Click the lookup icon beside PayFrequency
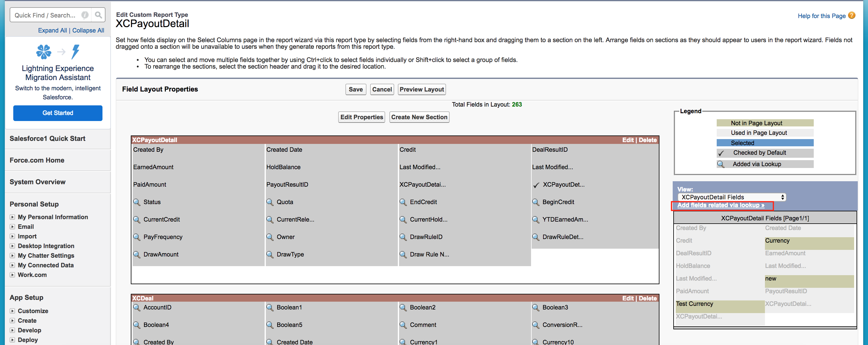The width and height of the screenshot is (868, 345). click(137, 237)
